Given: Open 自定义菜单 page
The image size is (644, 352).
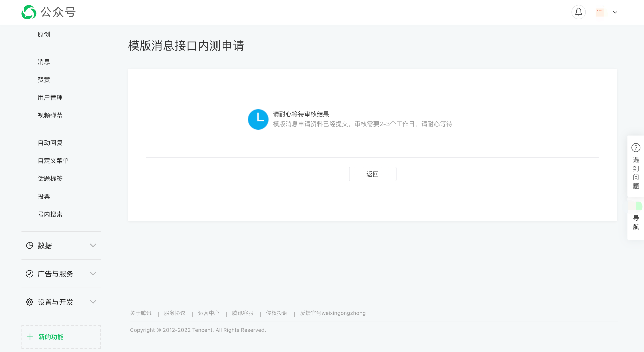Looking at the screenshot, I should point(53,160).
